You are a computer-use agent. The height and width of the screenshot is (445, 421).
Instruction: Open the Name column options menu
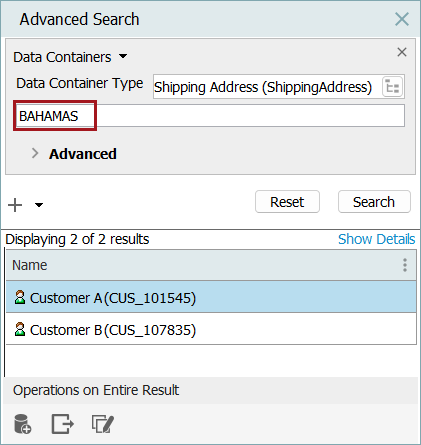pos(405,265)
